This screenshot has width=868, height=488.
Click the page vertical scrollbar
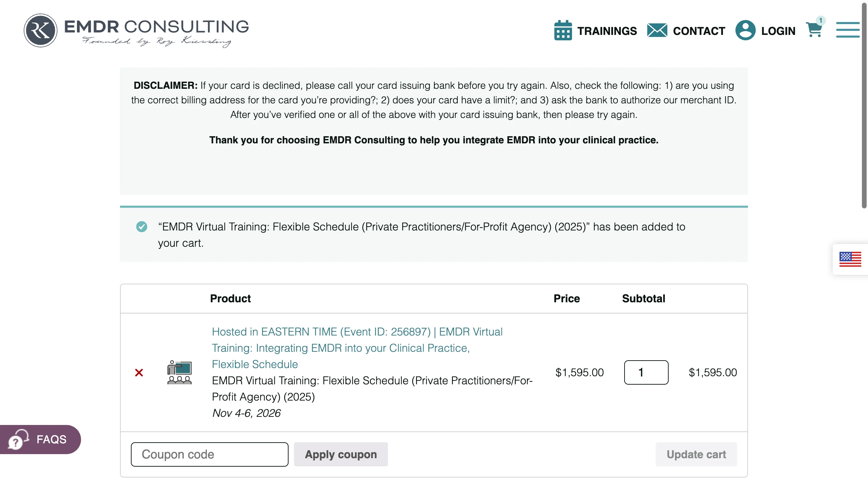tap(864, 105)
